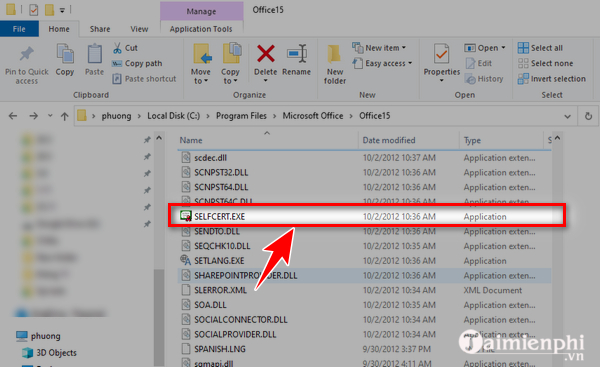This screenshot has width=600, height=367.
Task: Click the Open button in ribbon
Action: pos(481,48)
